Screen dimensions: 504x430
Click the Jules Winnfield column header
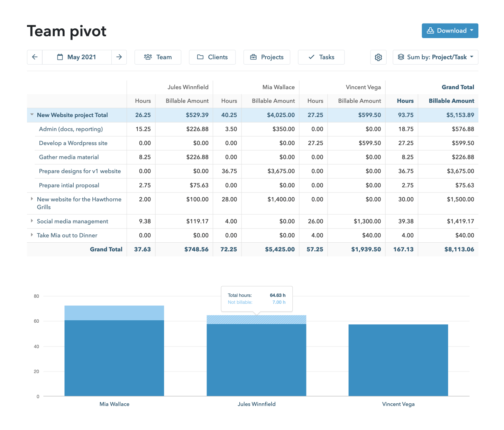pyautogui.click(x=188, y=87)
